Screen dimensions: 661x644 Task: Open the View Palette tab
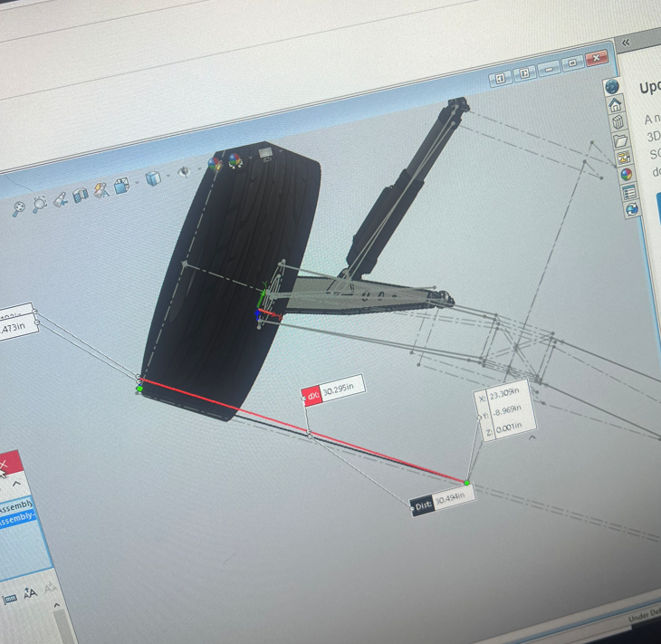624,158
